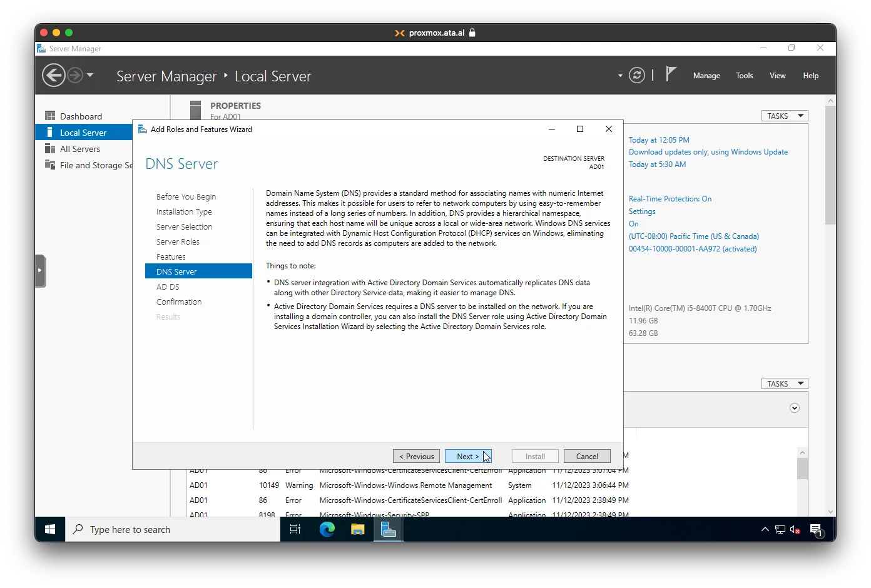Go to Installation Type wizard step
Screen dimensions: 871x588
(x=184, y=211)
